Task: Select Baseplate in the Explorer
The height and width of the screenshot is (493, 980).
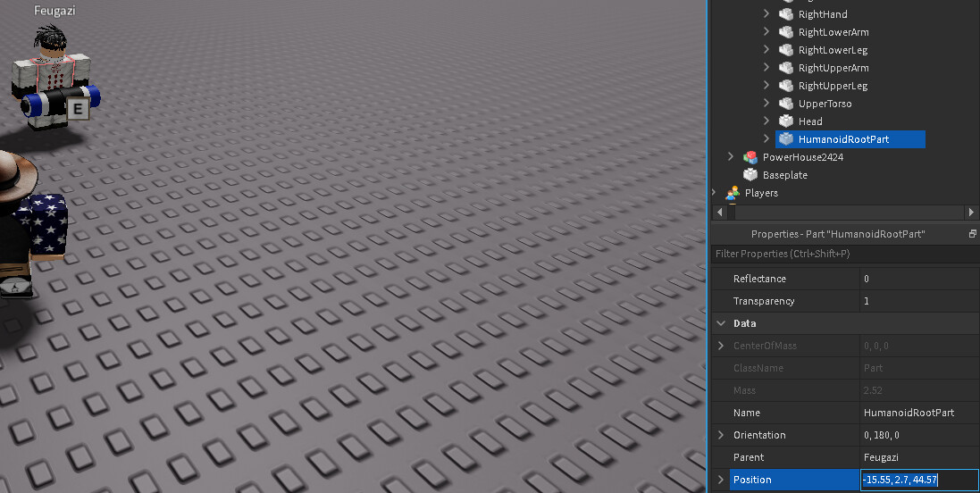Action: (784, 175)
